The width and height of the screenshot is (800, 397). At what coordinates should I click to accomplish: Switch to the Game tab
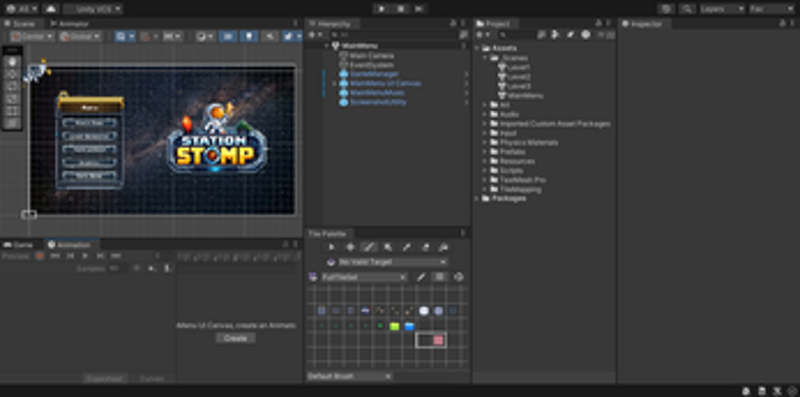pos(19,244)
